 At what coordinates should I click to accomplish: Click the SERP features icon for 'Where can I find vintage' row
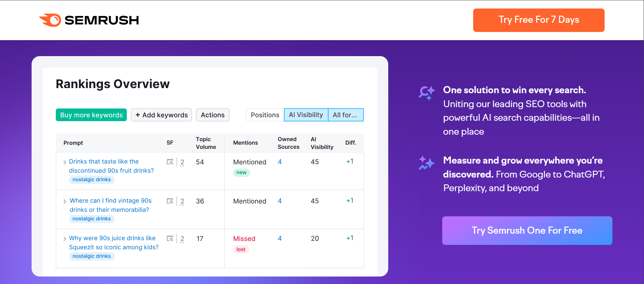click(170, 201)
